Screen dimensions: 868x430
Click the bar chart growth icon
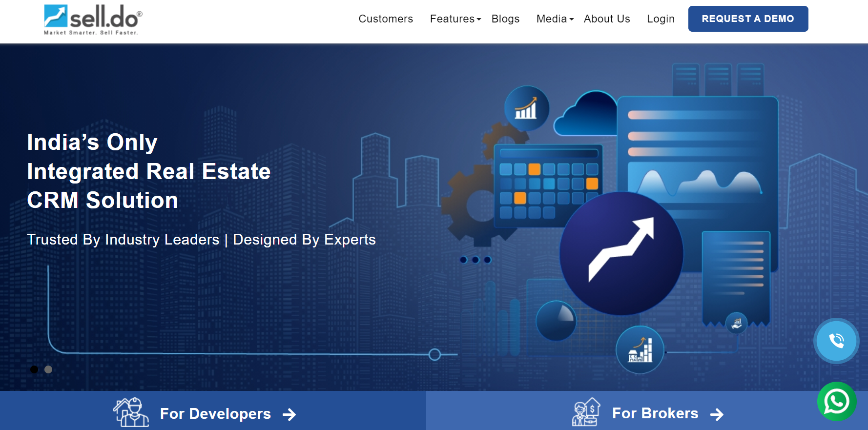526,108
